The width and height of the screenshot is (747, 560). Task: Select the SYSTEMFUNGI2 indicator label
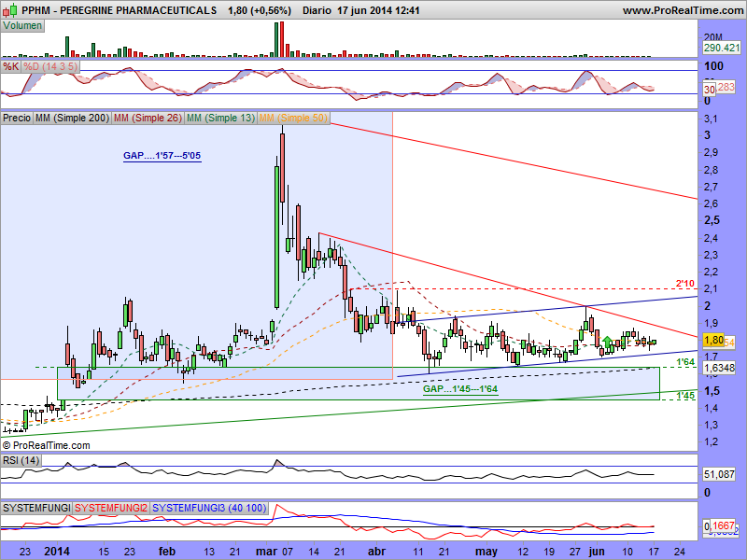pos(111,508)
